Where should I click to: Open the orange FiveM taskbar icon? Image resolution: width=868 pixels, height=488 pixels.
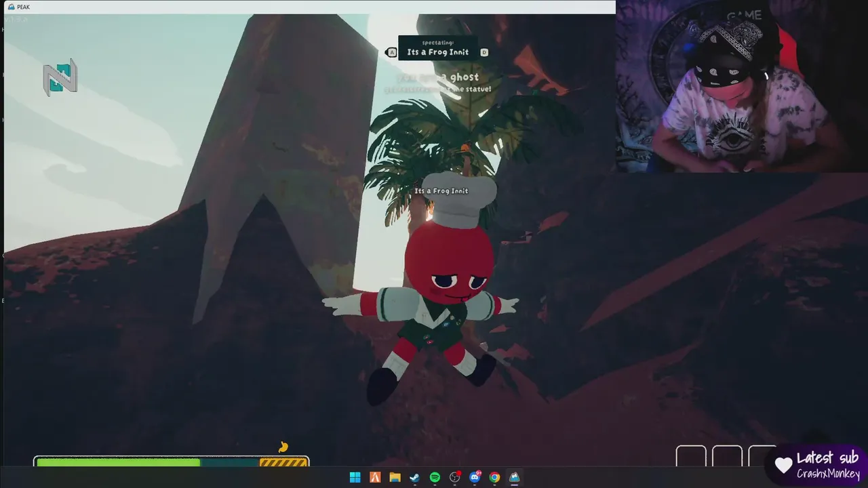point(375,477)
